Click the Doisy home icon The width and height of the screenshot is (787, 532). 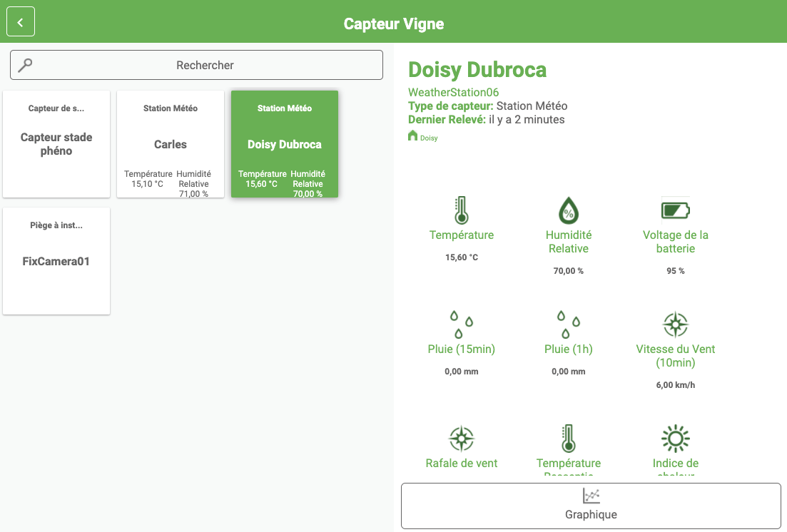pos(412,135)
